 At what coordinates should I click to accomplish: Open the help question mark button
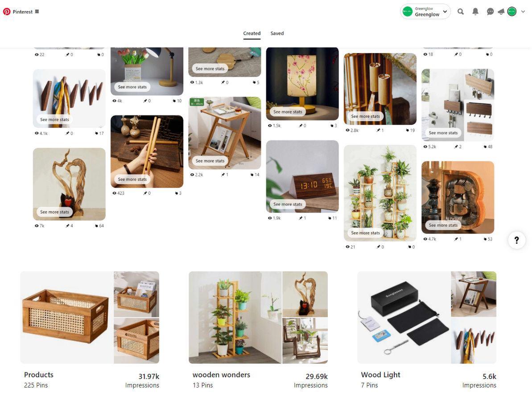coord(516,240)
